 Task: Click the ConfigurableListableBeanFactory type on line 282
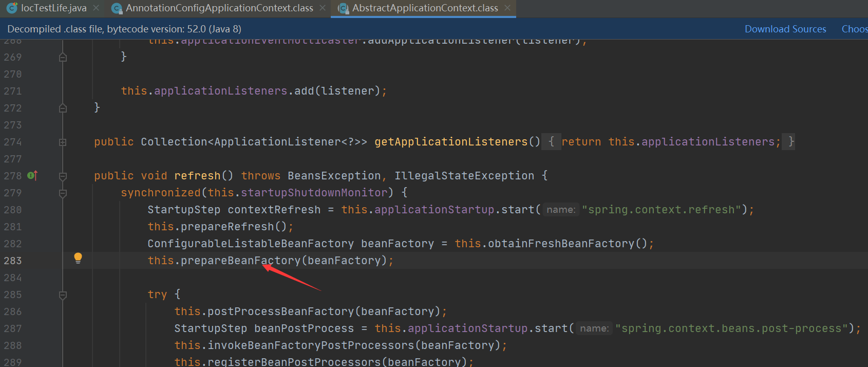point(251,244)
